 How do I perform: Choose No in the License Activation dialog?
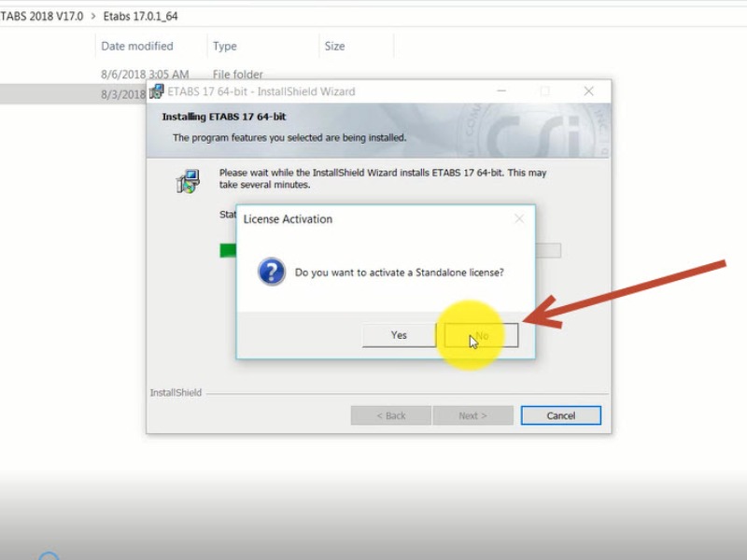(x=481, y=335)
